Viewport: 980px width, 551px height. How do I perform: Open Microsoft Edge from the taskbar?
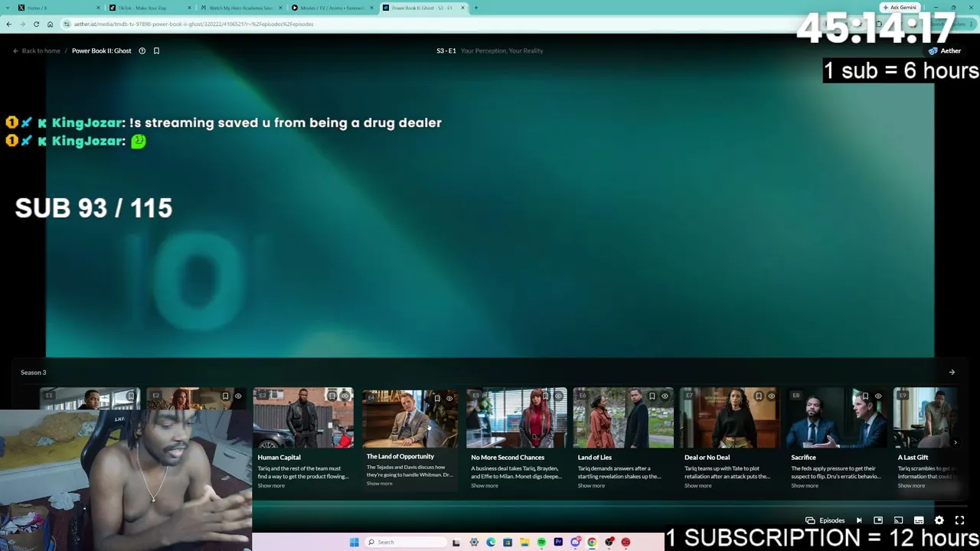point(491,543)
